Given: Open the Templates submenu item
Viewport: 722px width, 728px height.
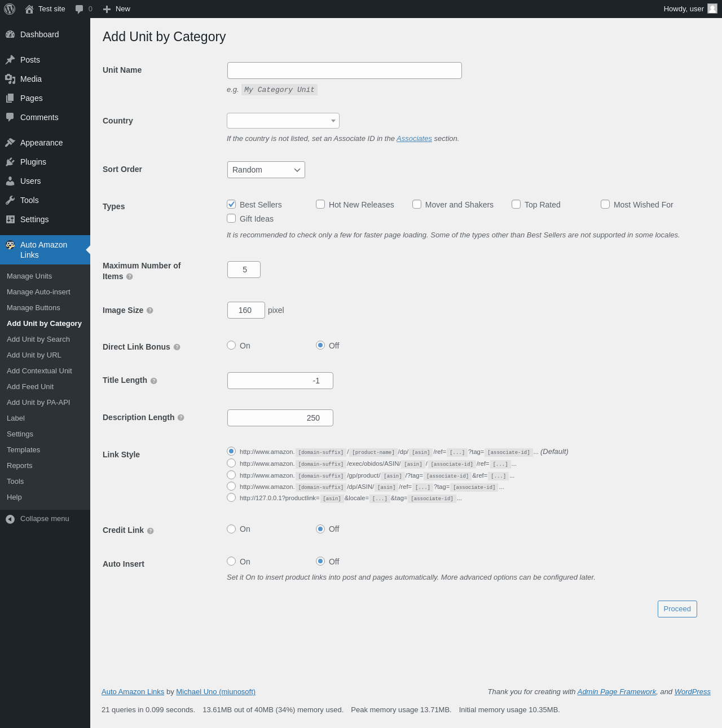Looking at the screenshot, I should 23,450.
